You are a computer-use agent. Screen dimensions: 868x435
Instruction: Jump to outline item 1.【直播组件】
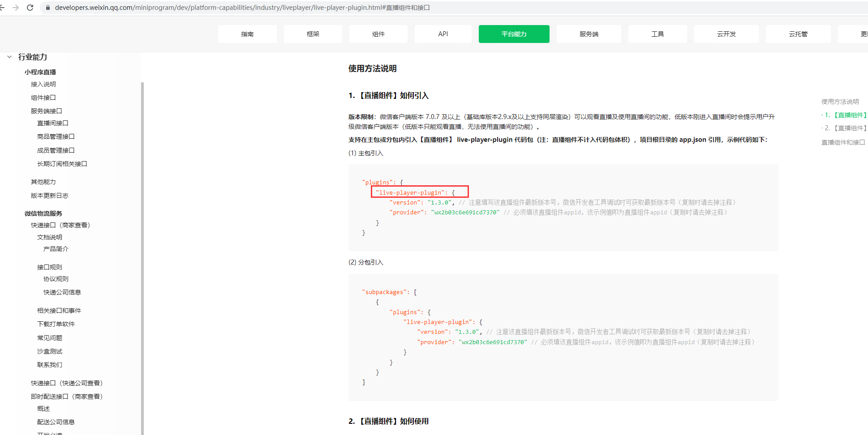846,115
